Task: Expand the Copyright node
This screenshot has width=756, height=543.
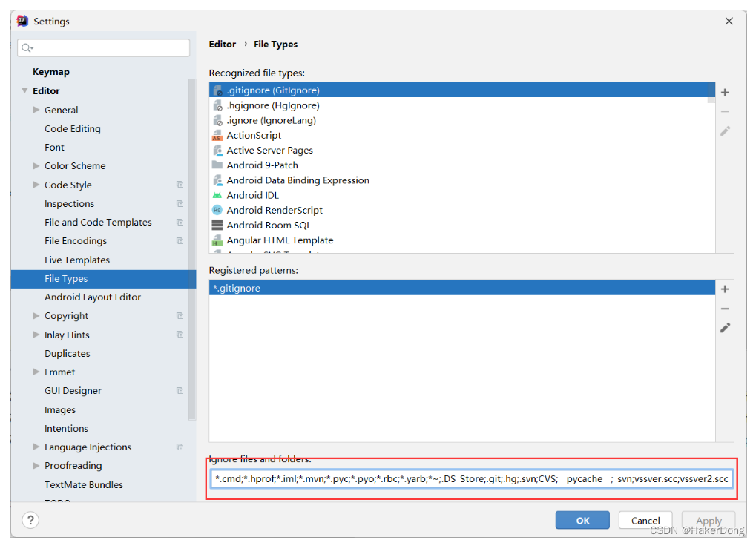Action: [x=36, y=316]
